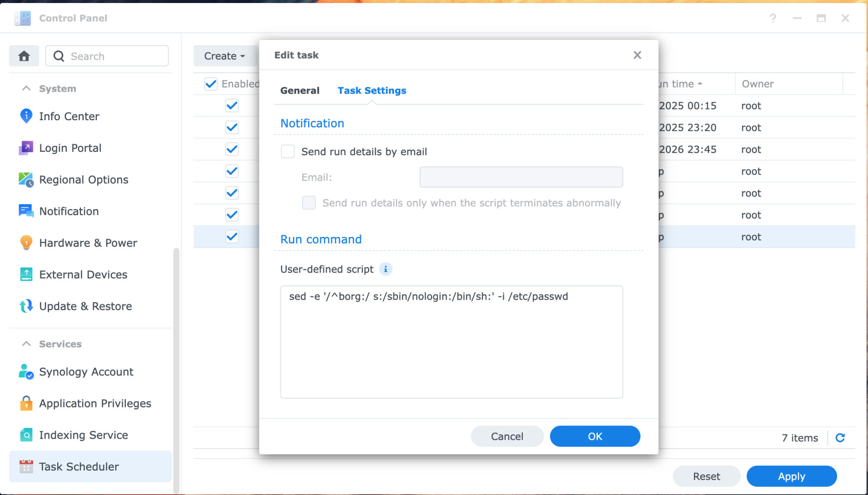Viewport: 868px width, 495px height.
Task: Click Cancel in Edit task dialog
Action: [507, 436]
